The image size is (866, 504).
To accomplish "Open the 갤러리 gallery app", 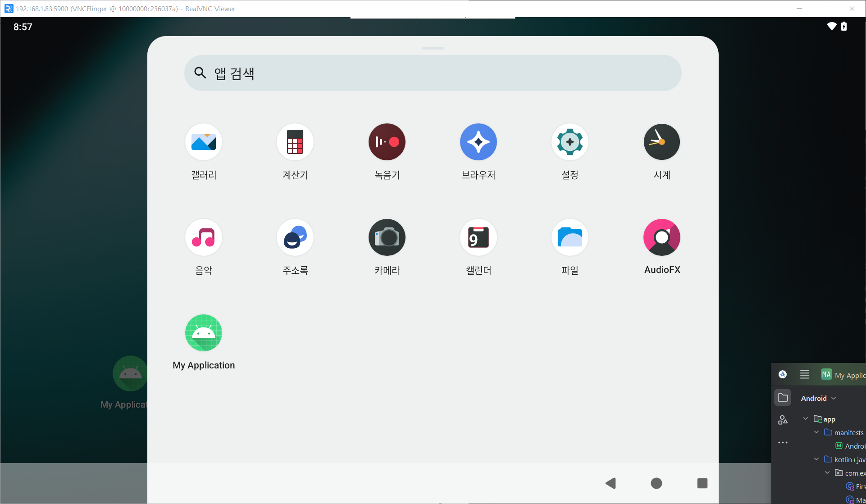I will [204, 142].
